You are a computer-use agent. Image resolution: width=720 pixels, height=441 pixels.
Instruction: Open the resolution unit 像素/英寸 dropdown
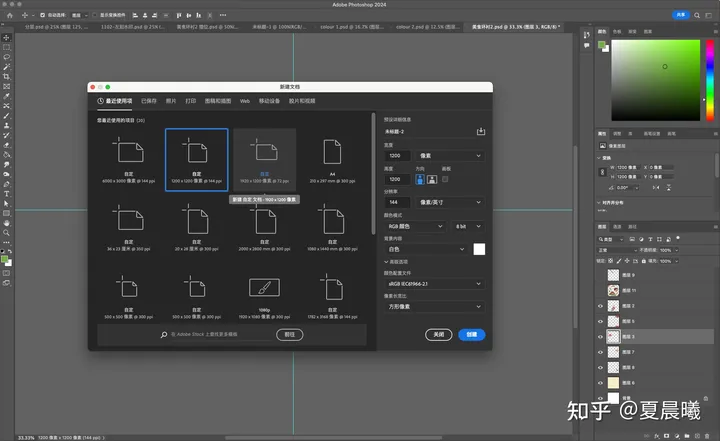[450, 202]
